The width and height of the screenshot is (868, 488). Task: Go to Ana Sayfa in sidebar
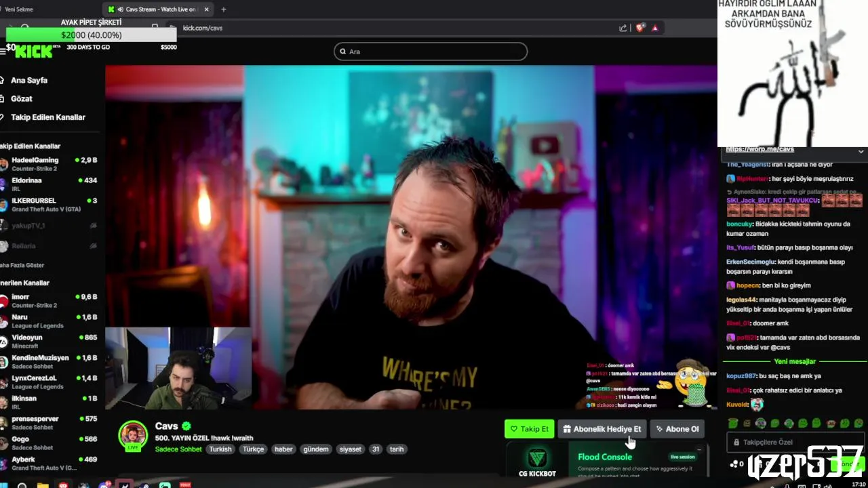tap(29, 80)
